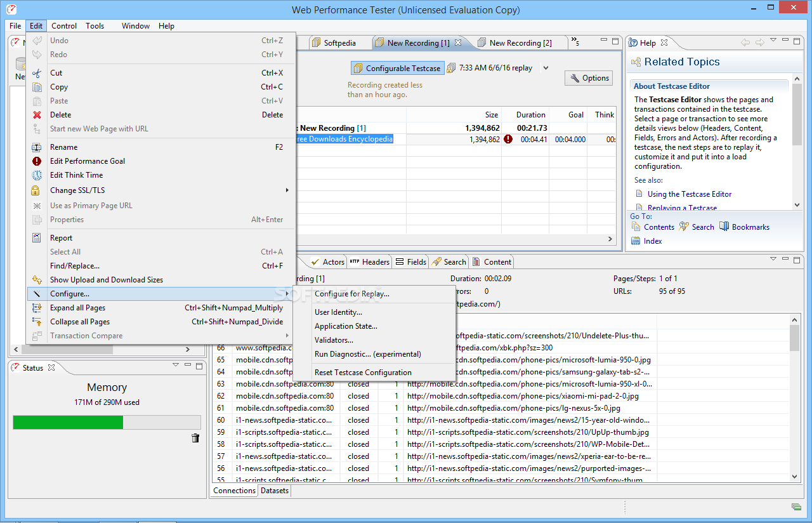Open Validators... from the Configure submenu

point(374,340)
